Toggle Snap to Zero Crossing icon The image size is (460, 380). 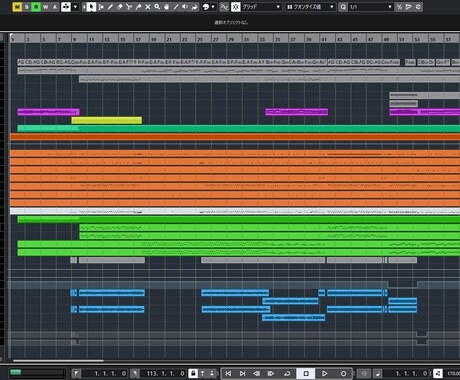[224, 7]
